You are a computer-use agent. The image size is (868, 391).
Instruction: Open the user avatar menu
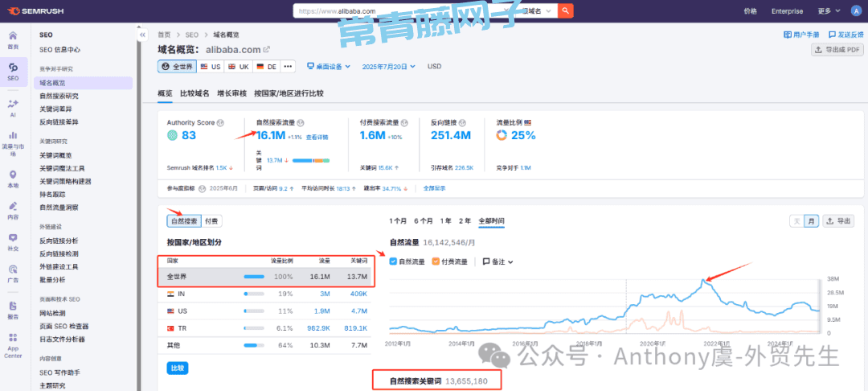click(x=856, y=10)
